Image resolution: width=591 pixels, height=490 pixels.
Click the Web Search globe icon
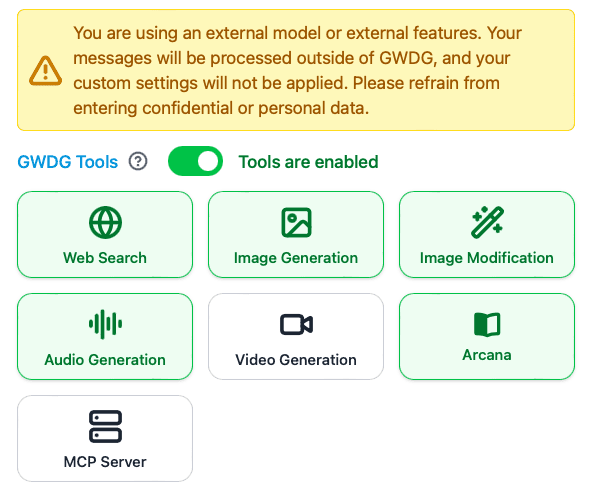(x=105, y=222)
